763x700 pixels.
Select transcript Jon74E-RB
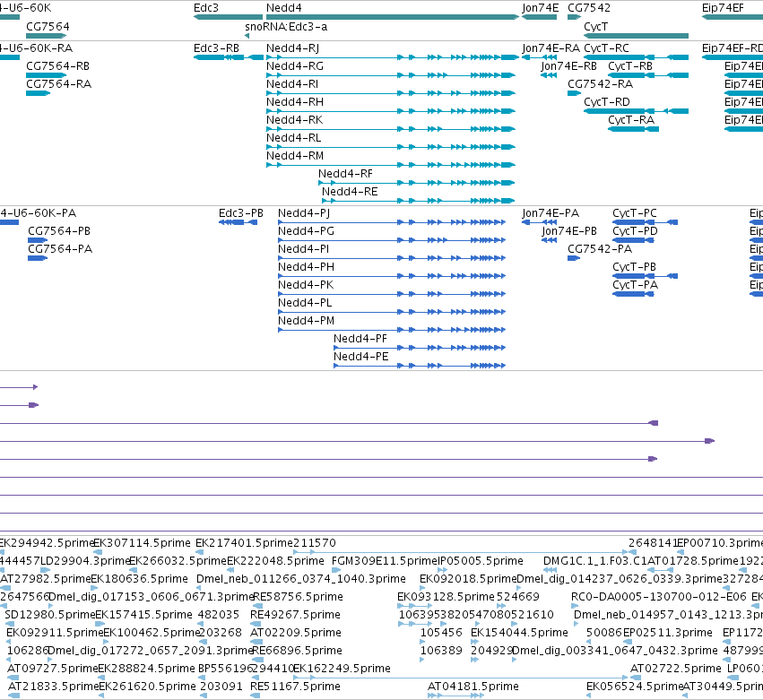tap(568, 66)
